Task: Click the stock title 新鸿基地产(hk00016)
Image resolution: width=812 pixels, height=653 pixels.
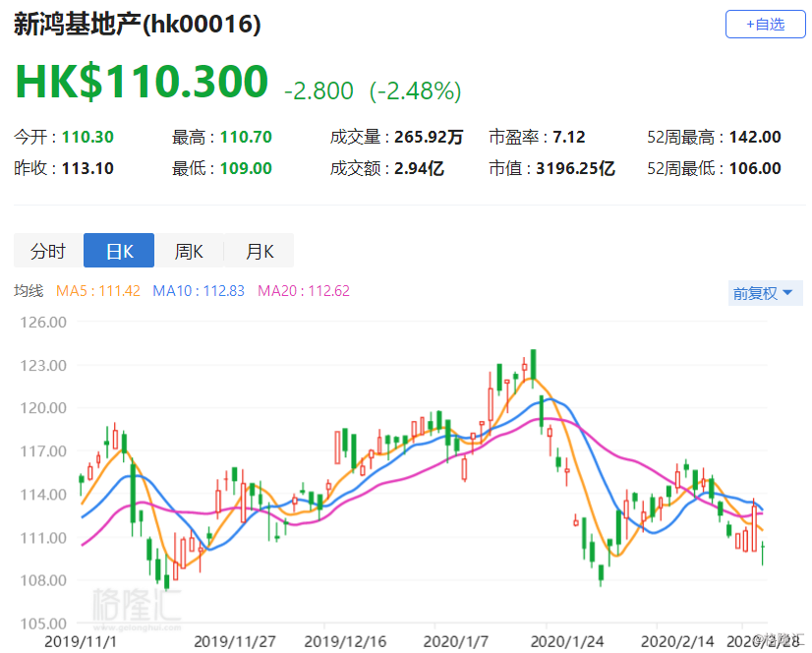Action: (x=138, y=24)
